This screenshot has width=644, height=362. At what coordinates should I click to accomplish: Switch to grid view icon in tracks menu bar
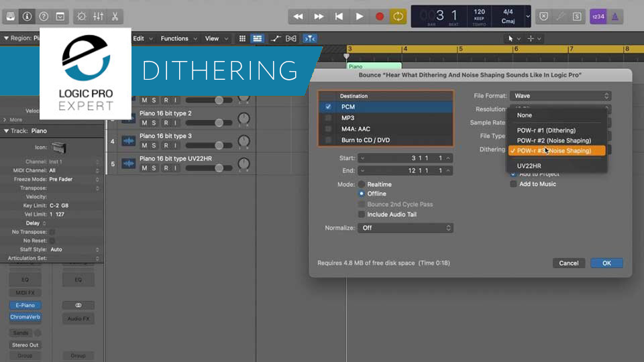pyautogui.click(x=242, y=39)
